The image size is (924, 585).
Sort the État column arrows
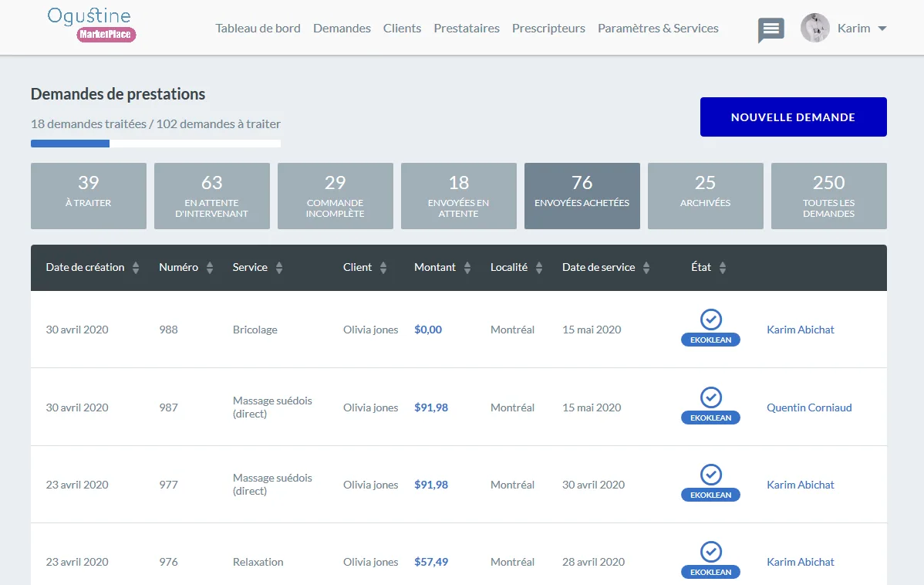[723, 268]
